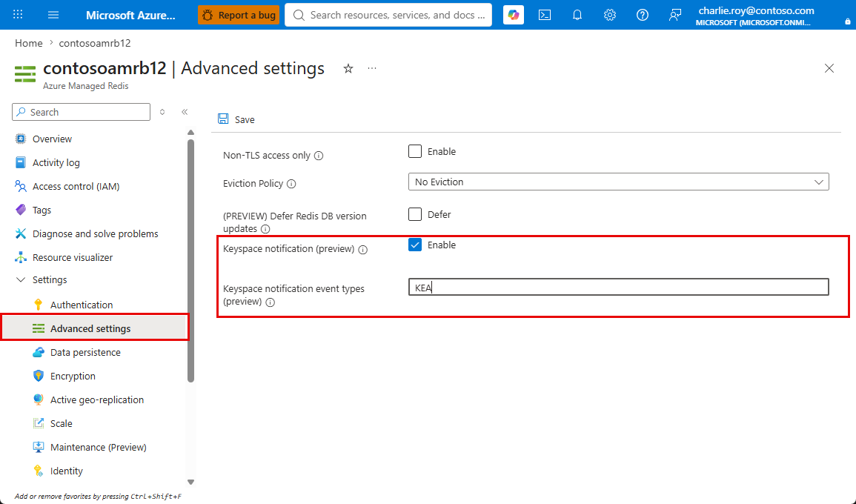
Task: Open Tags in sidebar
Action: click(x=42, y=210)
